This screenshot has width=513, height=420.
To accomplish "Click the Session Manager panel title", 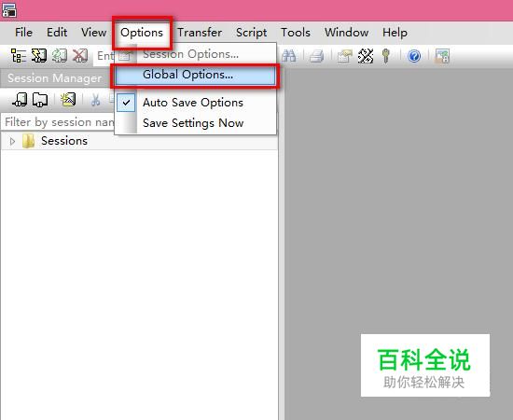I will [54, 78].
